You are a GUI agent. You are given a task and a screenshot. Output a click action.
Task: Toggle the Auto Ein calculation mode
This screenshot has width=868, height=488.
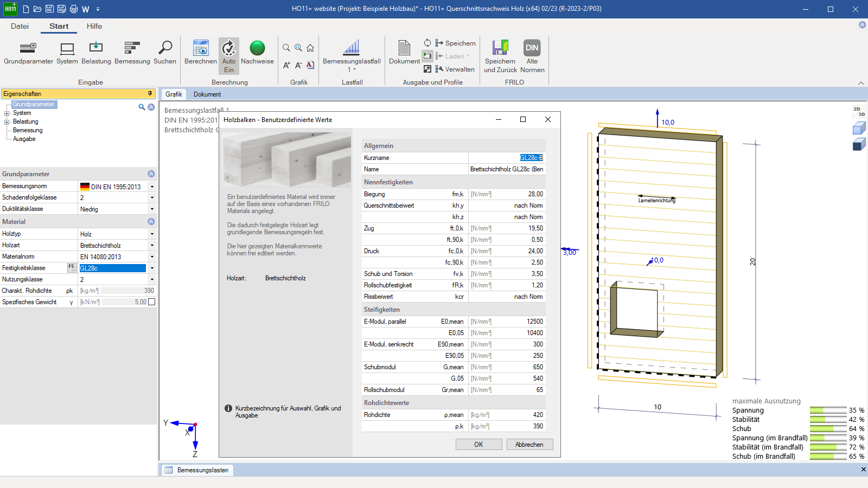(x=229, y=56)
